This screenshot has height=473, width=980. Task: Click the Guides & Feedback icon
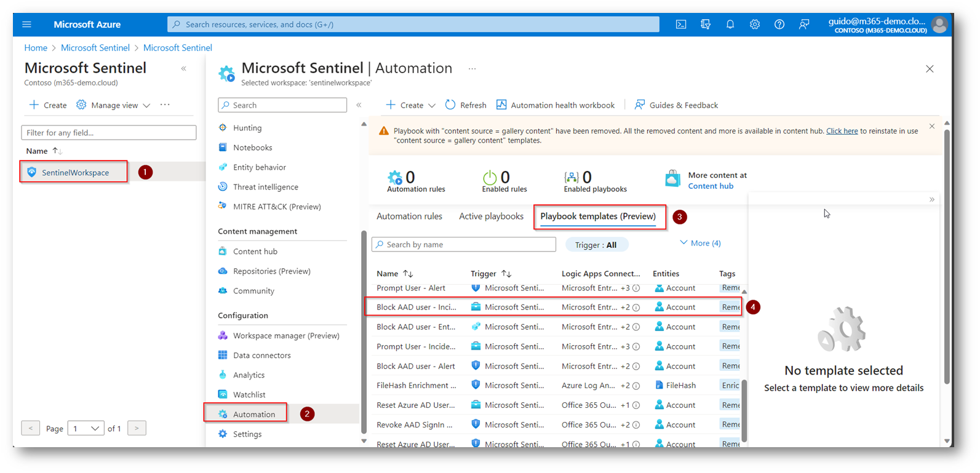(640, 105)
